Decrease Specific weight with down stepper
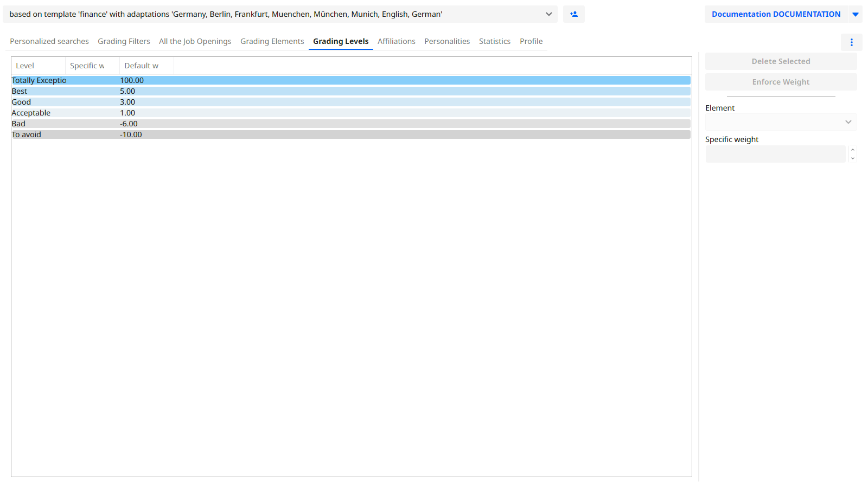The width and height of the screenshot is (868, 488). [853, 158]
